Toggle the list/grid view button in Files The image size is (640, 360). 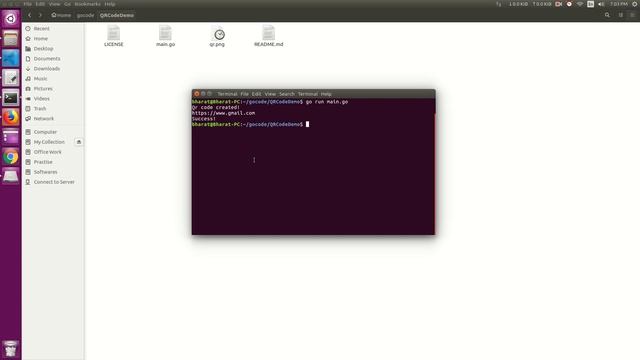point(621,15)
